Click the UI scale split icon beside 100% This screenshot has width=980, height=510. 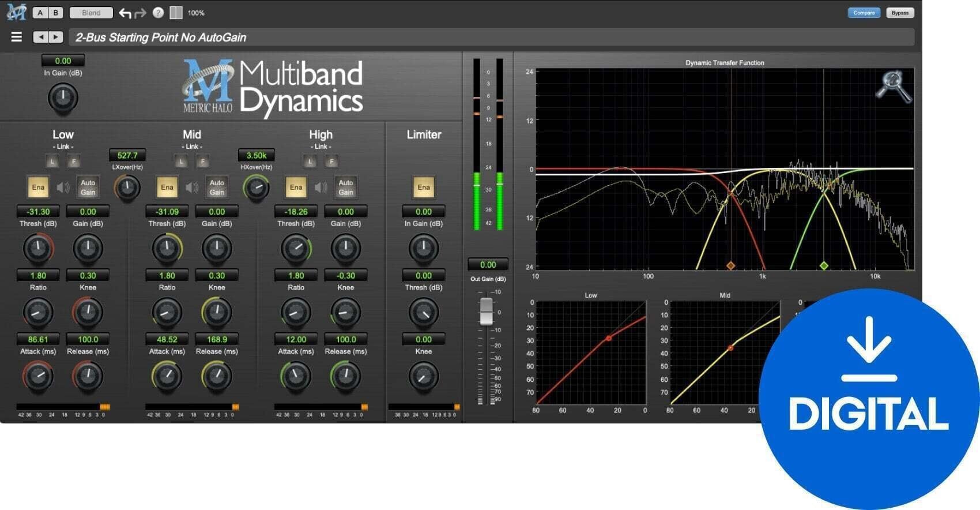[176, 13]
